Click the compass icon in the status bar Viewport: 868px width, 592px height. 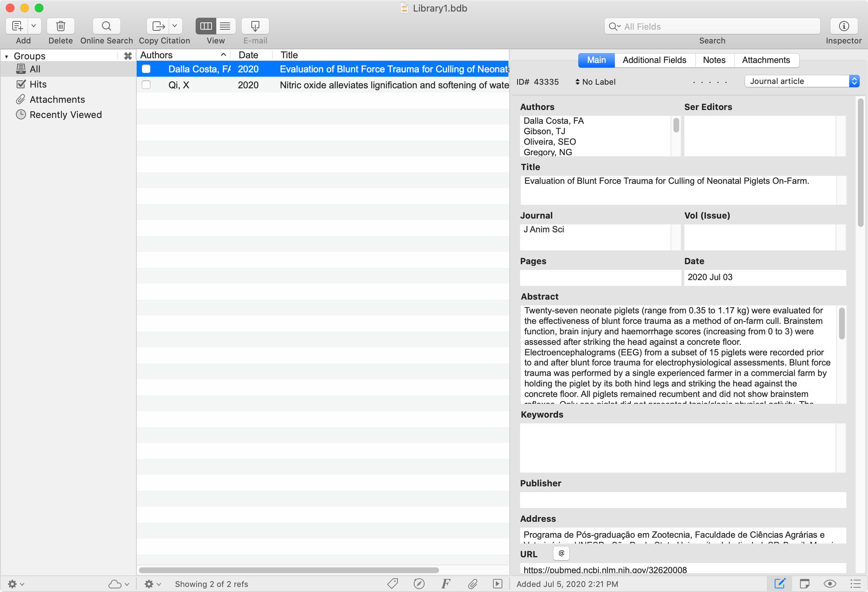[419, 584]
